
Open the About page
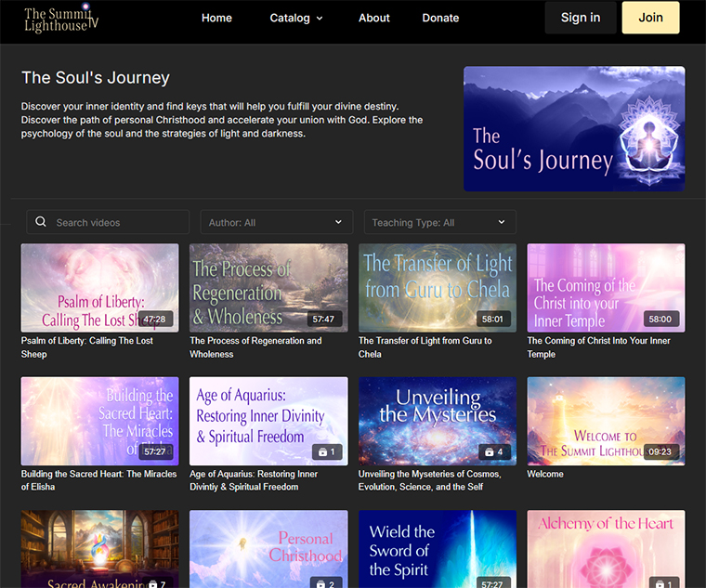374,18
